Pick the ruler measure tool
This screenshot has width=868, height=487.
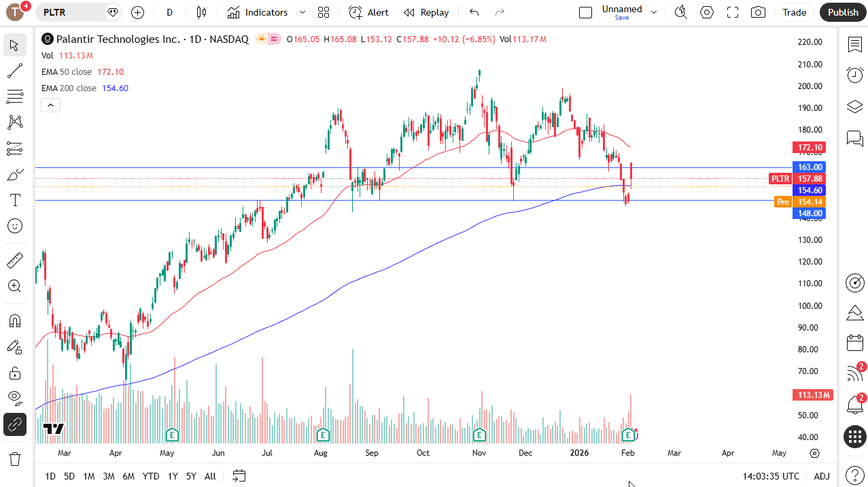14,261
